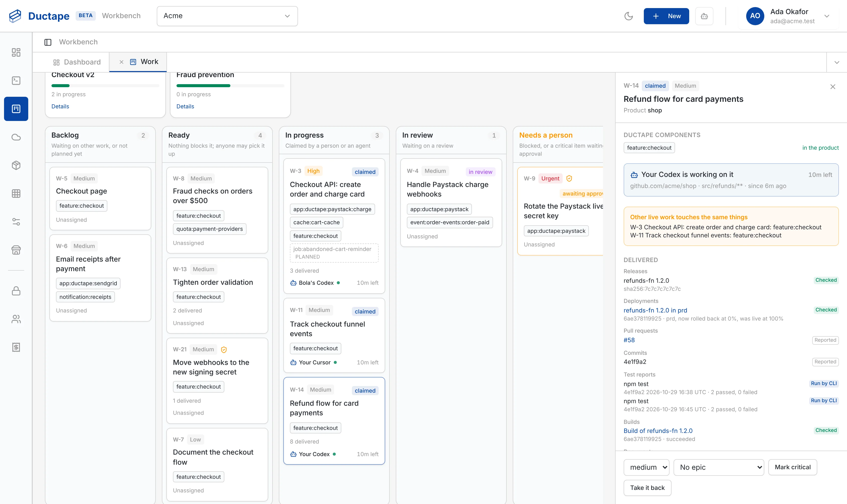Click app:ductape:sendgrid tag on W-6
Screen dimensions: 847x504
coord(88,283)
